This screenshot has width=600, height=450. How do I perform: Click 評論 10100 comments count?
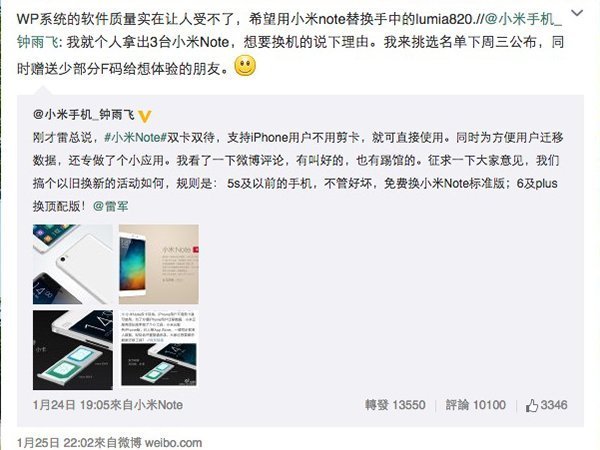(475, 405)
